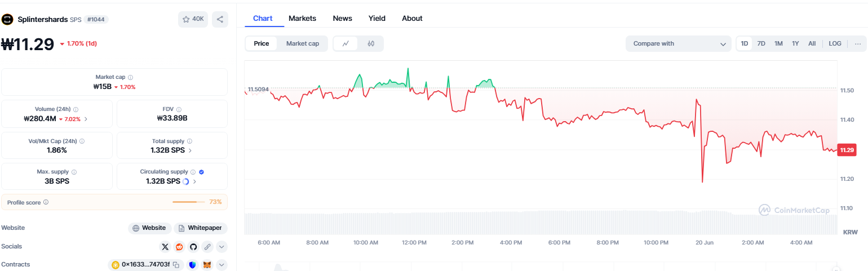The width and height of the screenshot is (868, 271).
Task: Click the Profile score info icon
Action: click(x=46, y=202)
